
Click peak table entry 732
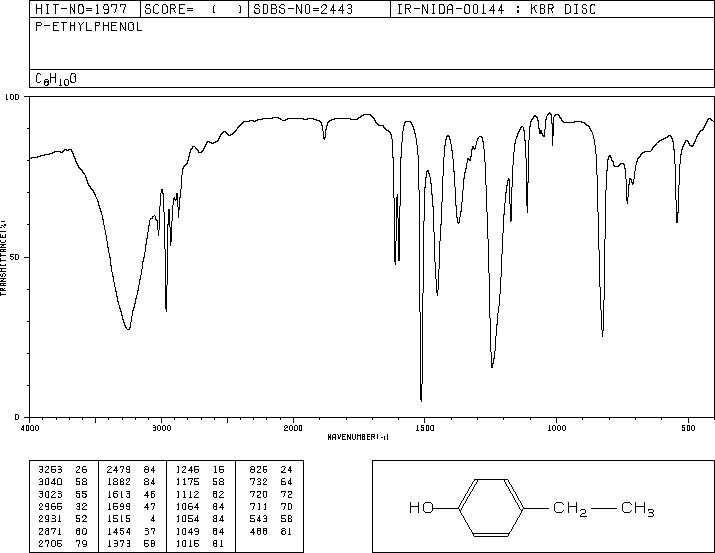(x=259, y=482)
